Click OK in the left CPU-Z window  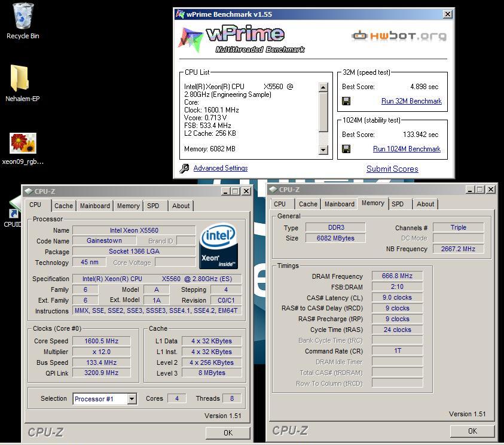228,433
